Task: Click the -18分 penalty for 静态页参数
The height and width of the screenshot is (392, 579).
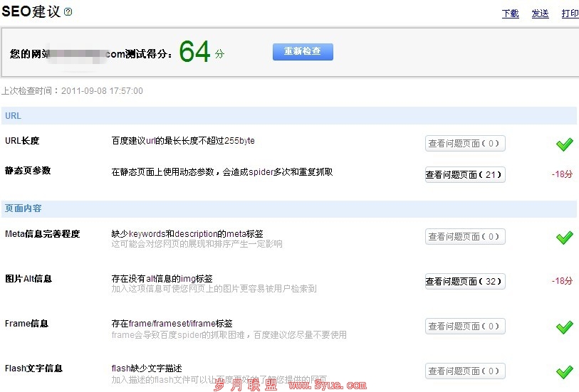Action: 562,174
